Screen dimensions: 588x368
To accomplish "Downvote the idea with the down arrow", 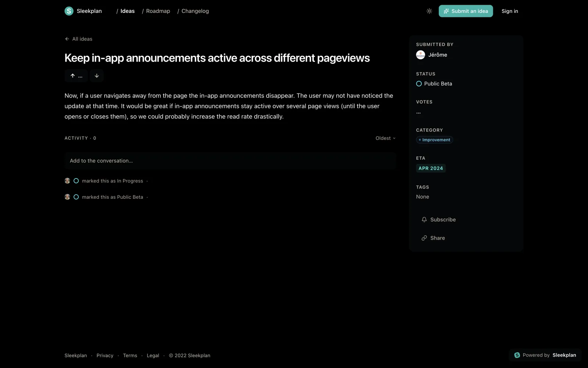I will [x=97, y=76].
